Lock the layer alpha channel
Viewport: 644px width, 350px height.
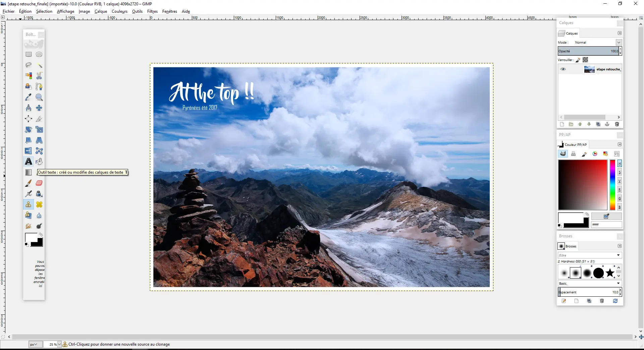click(585, 60)
